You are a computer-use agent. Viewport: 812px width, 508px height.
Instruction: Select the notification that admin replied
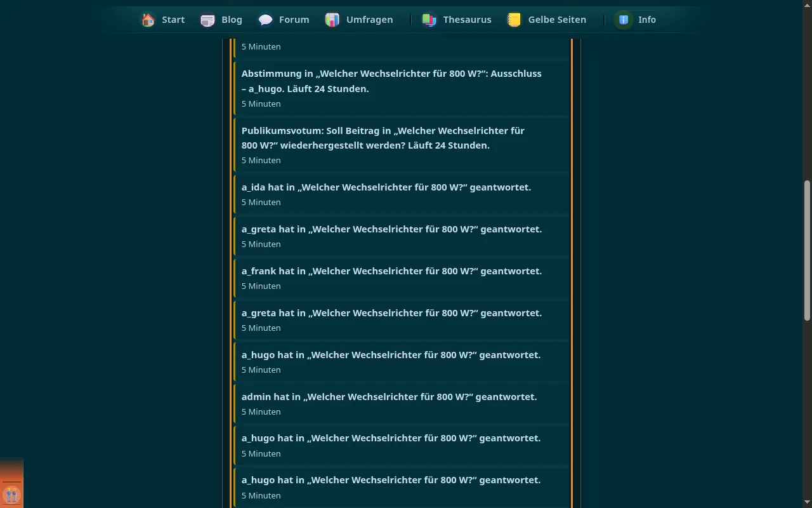click(402, 404)
